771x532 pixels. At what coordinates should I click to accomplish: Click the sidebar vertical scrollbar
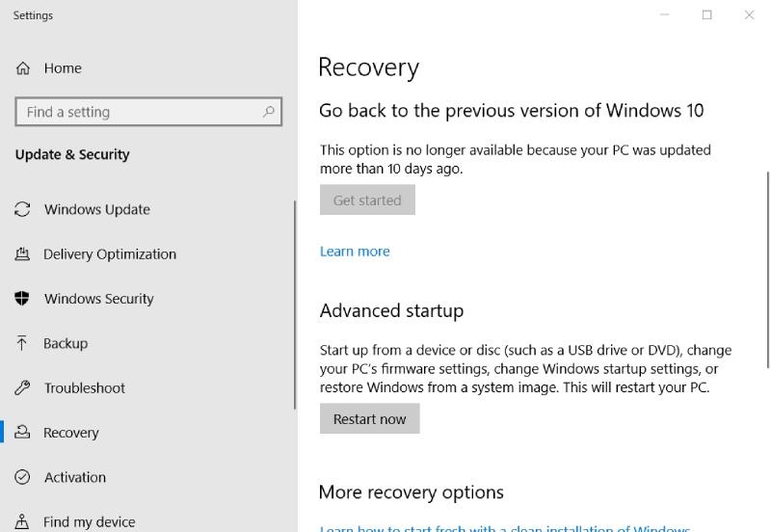pyautogui.click(x=295, y=305)
